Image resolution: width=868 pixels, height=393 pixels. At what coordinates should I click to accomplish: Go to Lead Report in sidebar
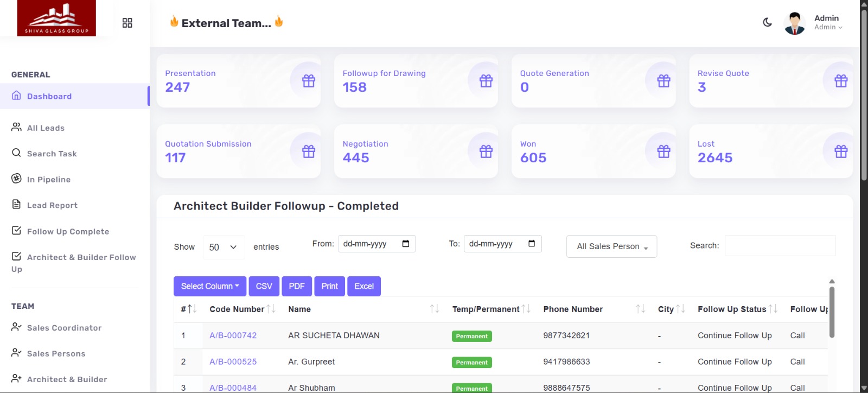[52, 205]
